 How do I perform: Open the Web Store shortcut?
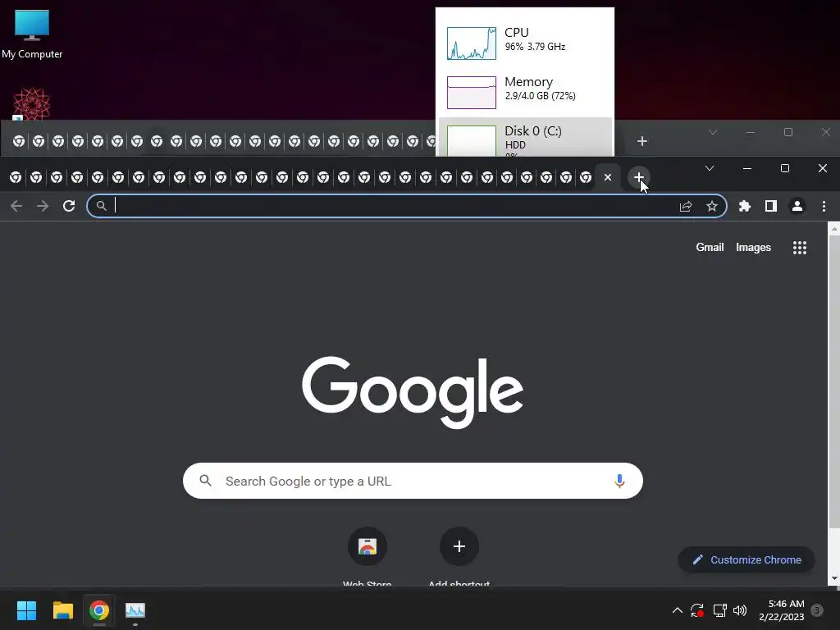coord(367,546)
